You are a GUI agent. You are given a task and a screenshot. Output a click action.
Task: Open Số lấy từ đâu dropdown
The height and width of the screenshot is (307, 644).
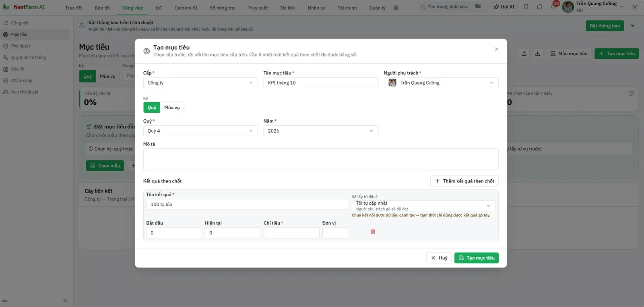pos(423,205)
